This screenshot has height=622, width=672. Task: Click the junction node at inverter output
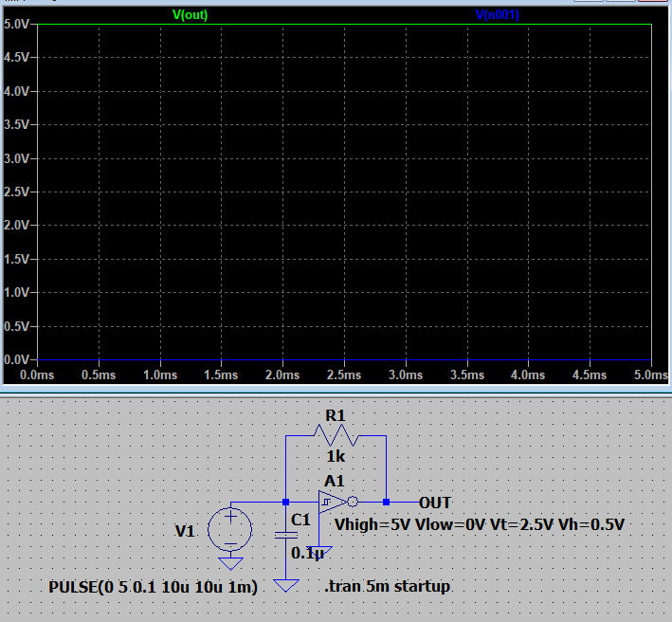point(387,502)
